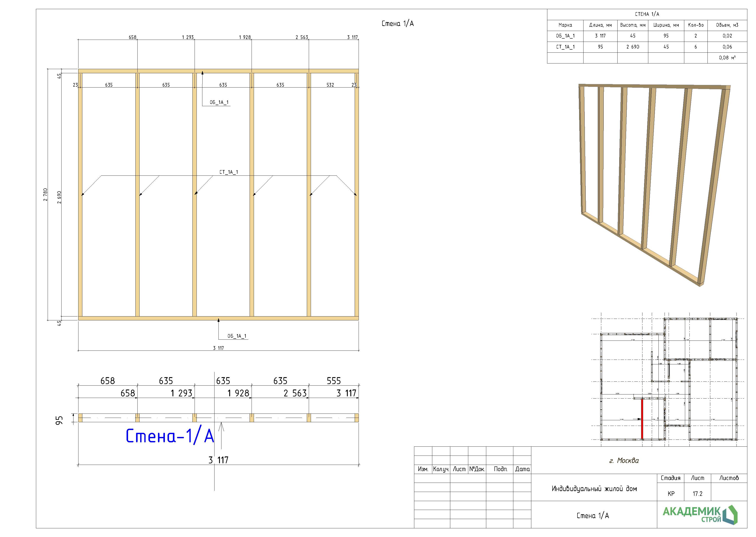Click the 0,08 м³ total volume cell
This screenshot has width=756, height=537.
click(727, 58)
